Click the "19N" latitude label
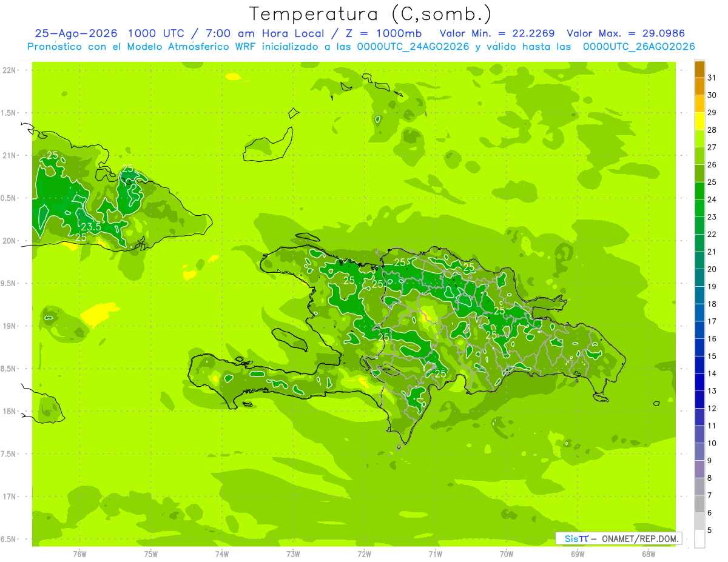The image size is (728, 562). pos(8,326)
